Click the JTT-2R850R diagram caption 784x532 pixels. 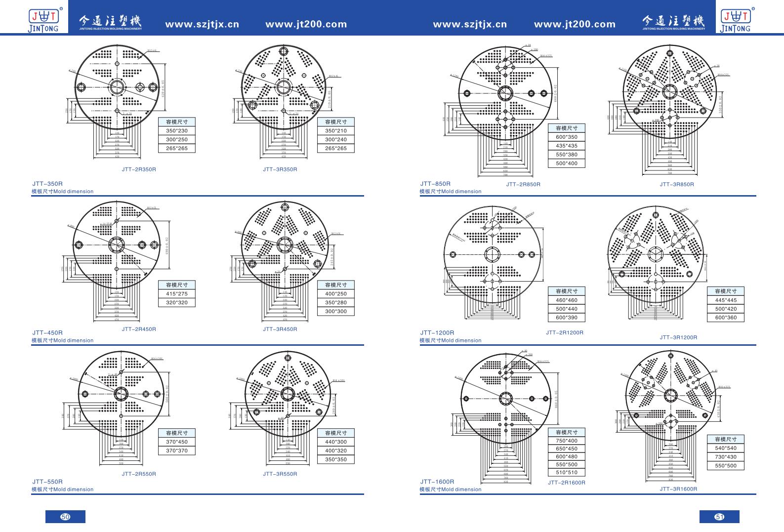tap(523, 184)
